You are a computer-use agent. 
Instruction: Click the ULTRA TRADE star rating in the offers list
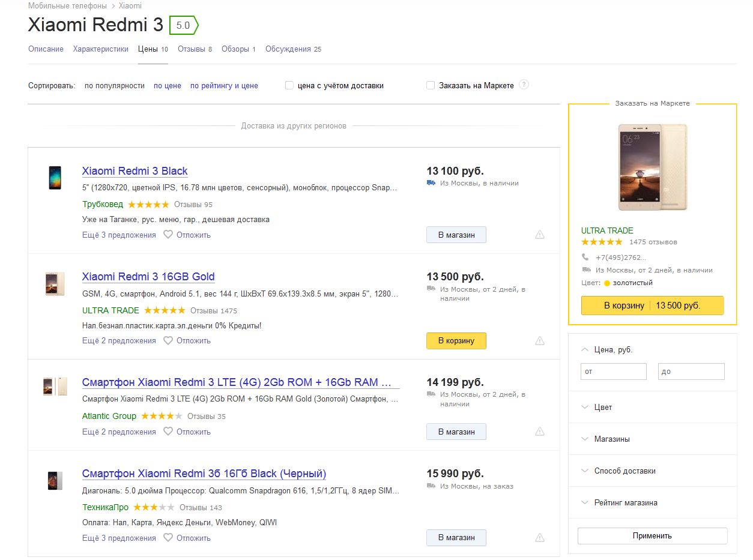(x=165, y=310)
